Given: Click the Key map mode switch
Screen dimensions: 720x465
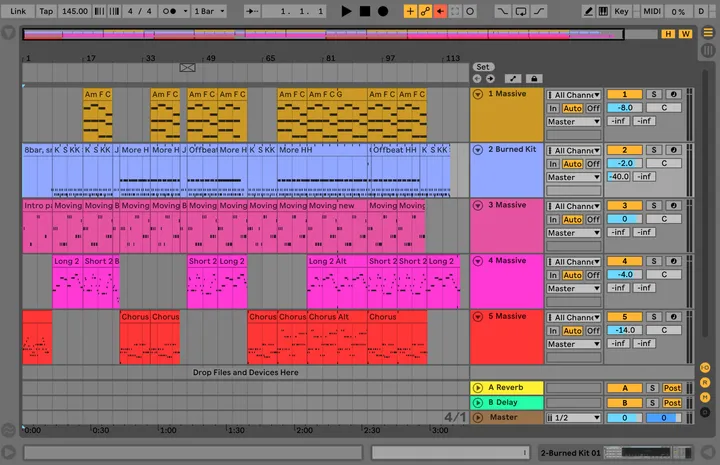Looking at the screenshot, I should click(622, 11).
